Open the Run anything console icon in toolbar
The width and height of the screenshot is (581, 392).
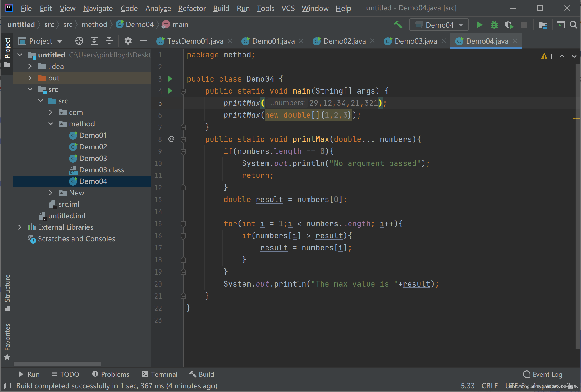click(x=561, y=25)
